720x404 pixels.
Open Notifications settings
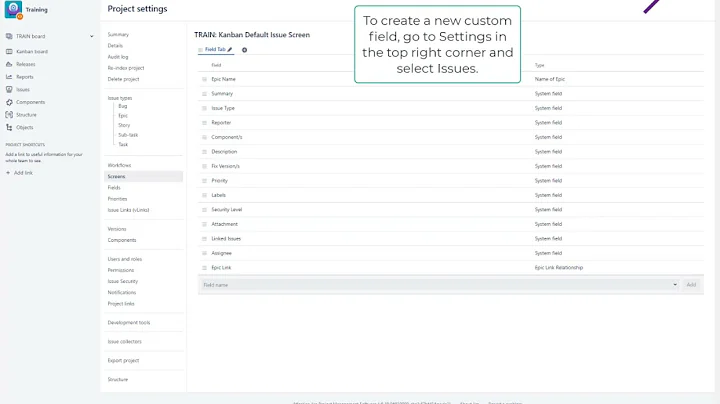(122, 292)
